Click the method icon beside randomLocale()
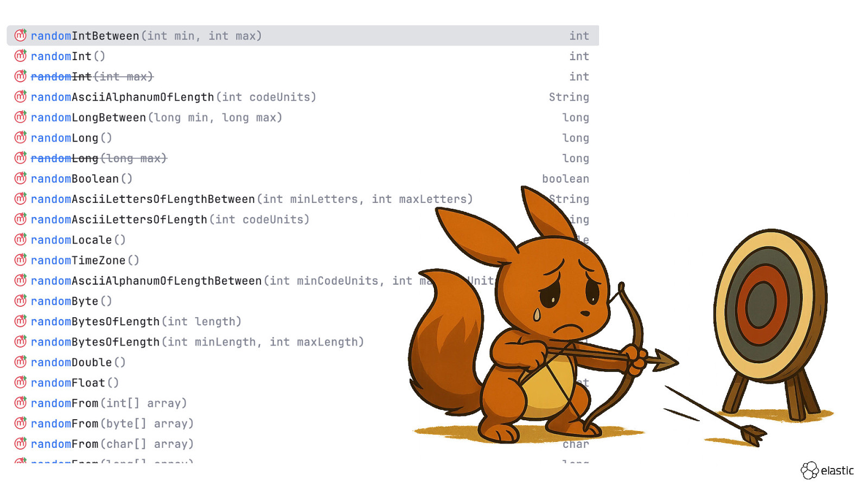This screenshot has width=868, height=488. point(21,239)
